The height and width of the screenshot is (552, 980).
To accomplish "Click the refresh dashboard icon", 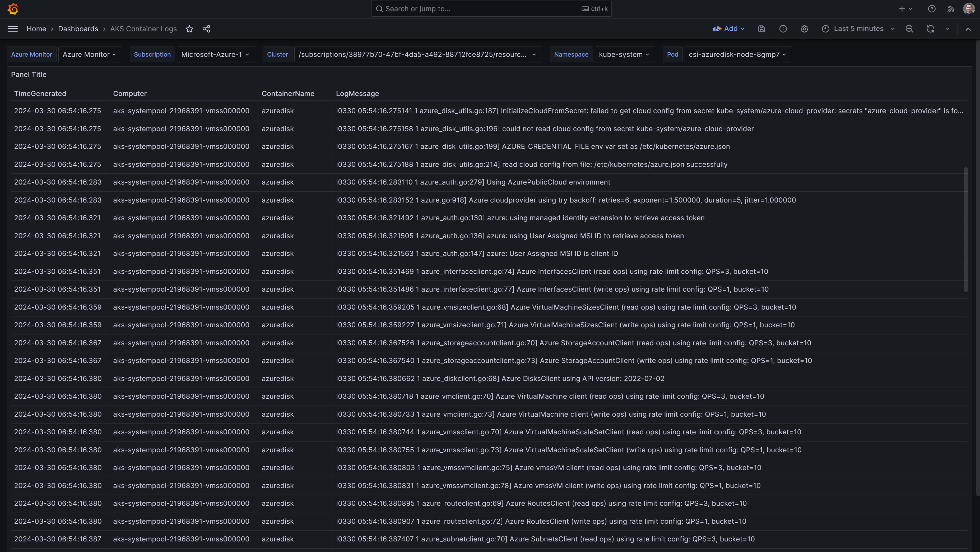I will click(931, 29).
